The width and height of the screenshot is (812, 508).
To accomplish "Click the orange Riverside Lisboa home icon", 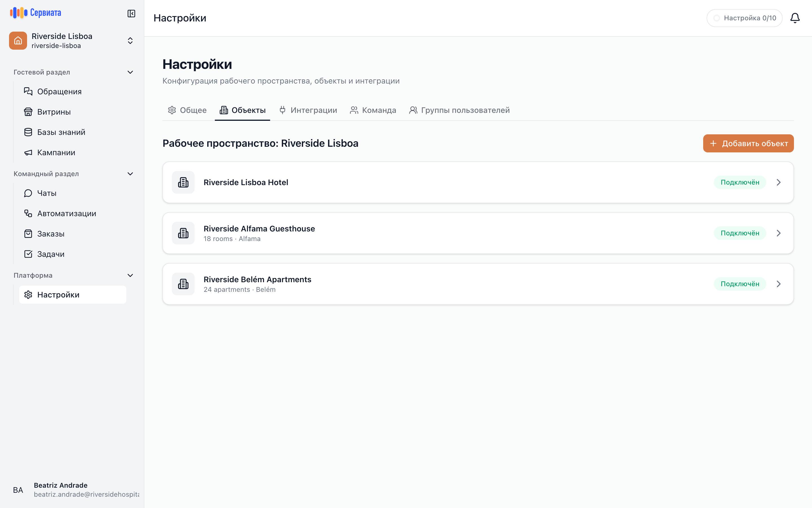I will (x=18, y=41).
